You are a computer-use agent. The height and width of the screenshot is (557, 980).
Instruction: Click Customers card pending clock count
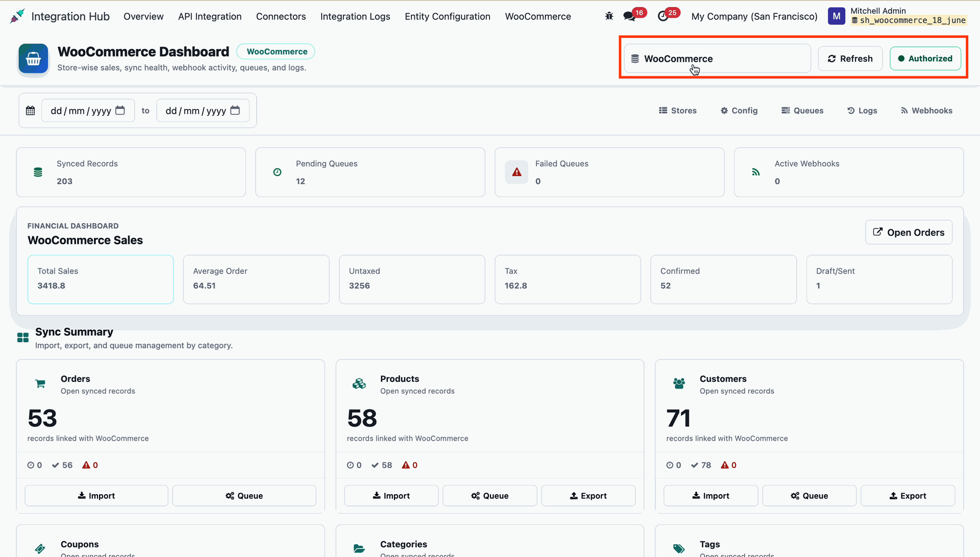click(674, 465)
